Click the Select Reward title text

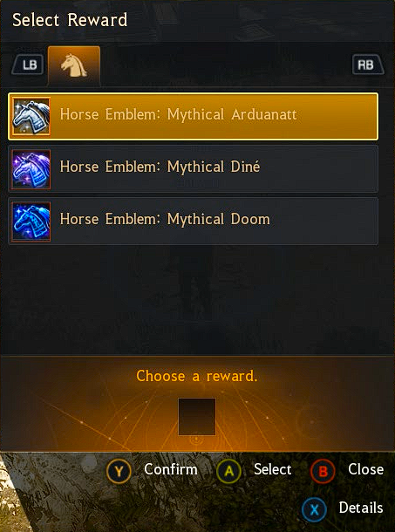tap(70, 20)
